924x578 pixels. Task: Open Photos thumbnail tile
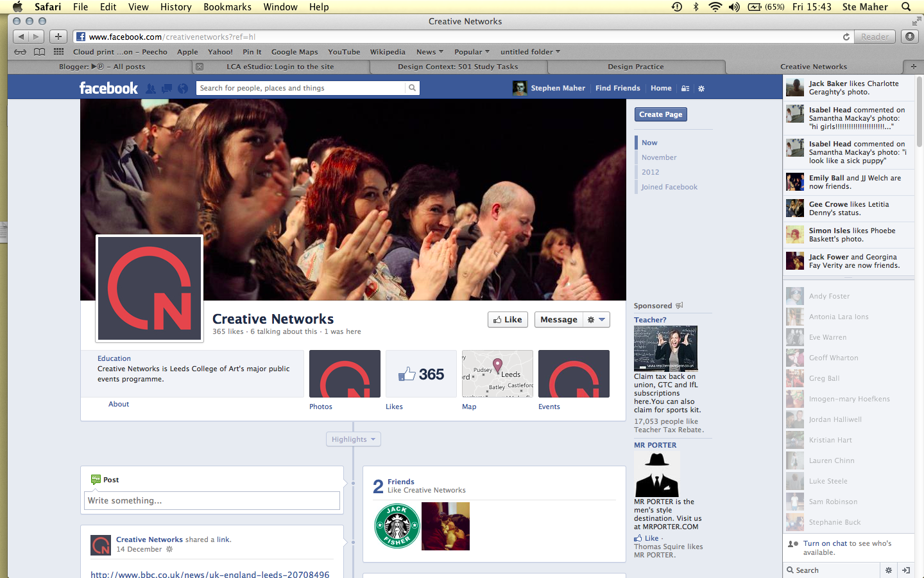345,374
